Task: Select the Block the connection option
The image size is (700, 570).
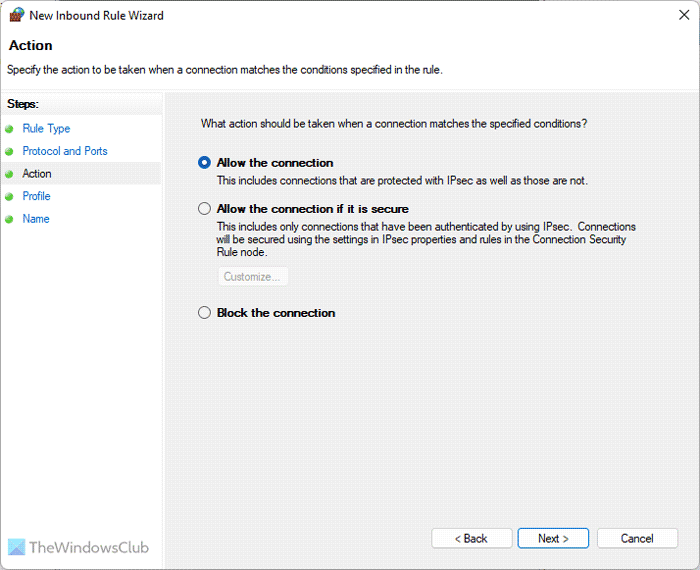Action: coord(205,313)
